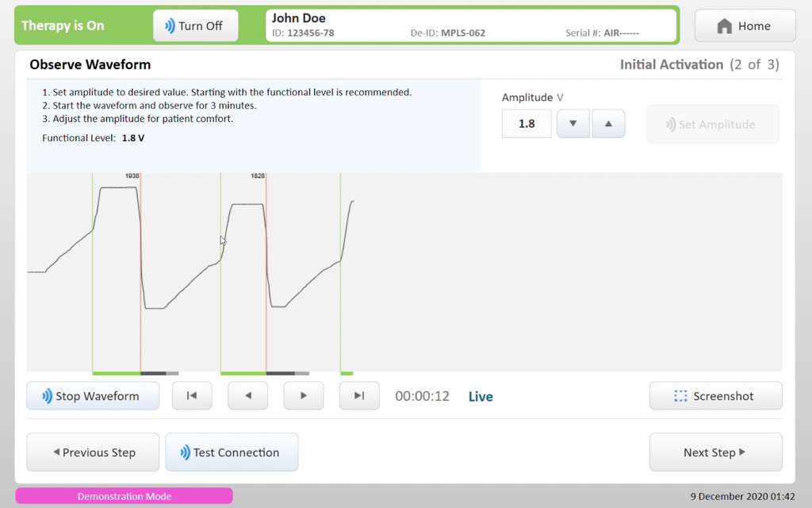This screenshot has width=812, height=508.
Task: Click the first green stimulation bar under the waveform
Action: tap(117, 373)
